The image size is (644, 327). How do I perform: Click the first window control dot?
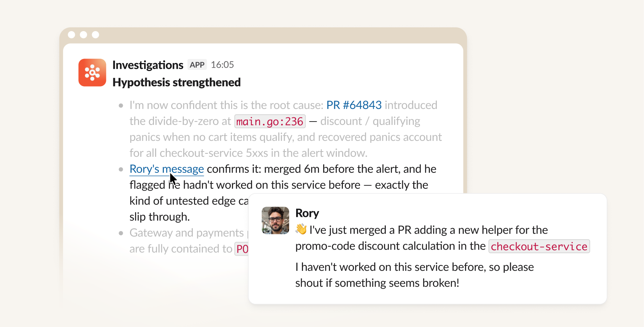[71, 35]
